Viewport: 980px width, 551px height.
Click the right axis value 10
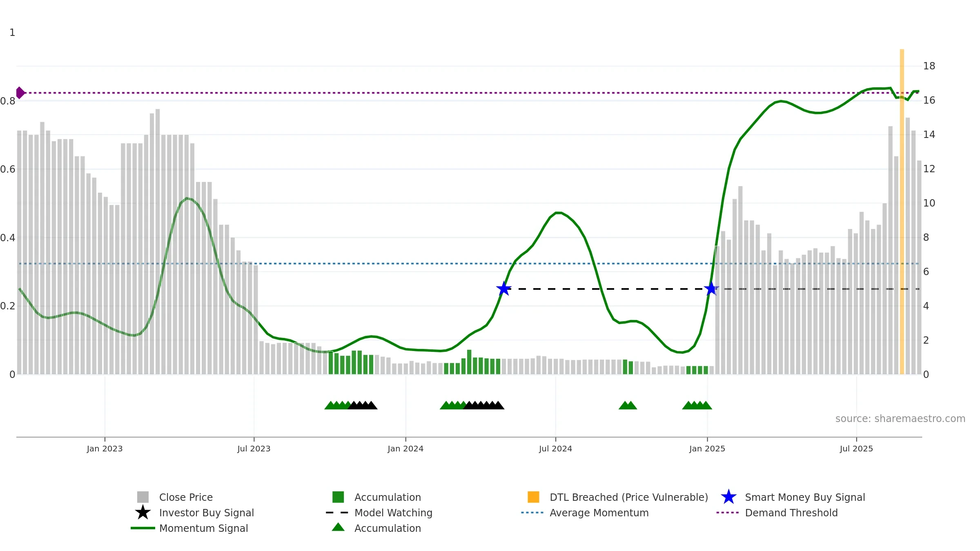(929, 203)
